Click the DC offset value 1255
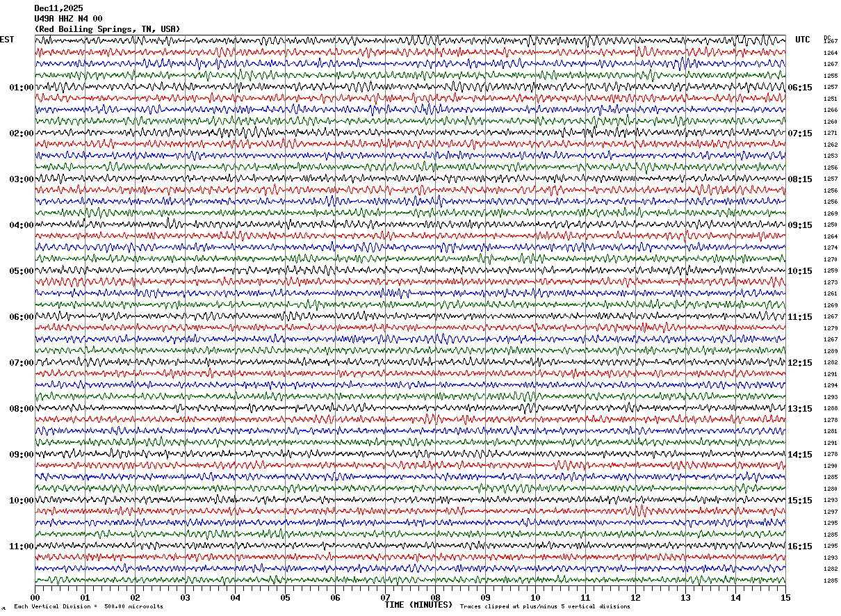841x616 pixels. pyautogui.click(x=831, y=76)
